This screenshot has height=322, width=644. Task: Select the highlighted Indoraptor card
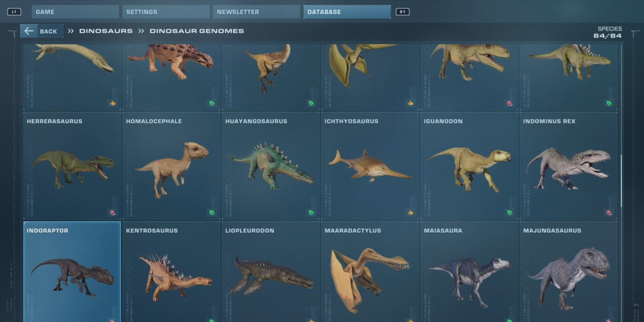click(x=72, y=272)
